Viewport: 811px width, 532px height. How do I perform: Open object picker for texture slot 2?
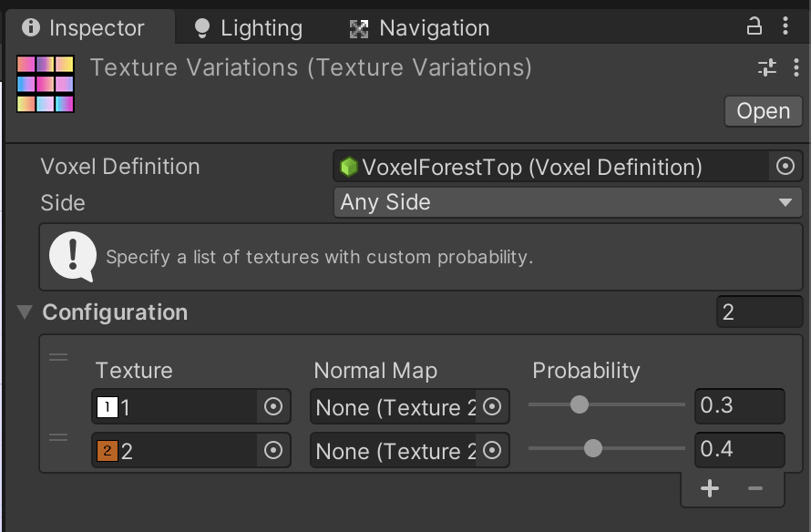click(x=272, y=450)
